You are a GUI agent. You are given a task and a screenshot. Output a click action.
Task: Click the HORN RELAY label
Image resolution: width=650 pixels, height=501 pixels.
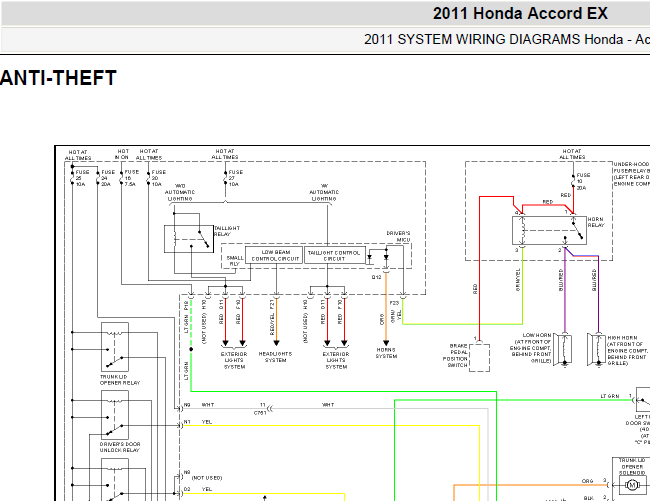pos(595,222)
